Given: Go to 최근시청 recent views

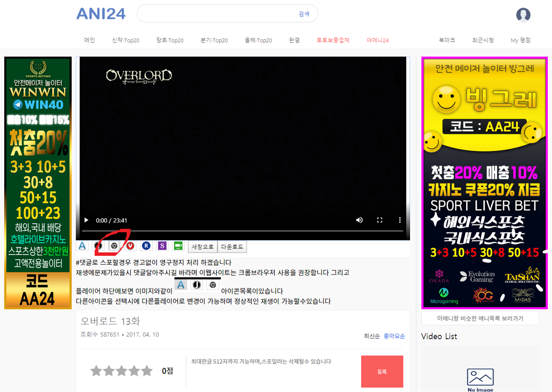Looking at the screenshot, I should pos(483,40).
